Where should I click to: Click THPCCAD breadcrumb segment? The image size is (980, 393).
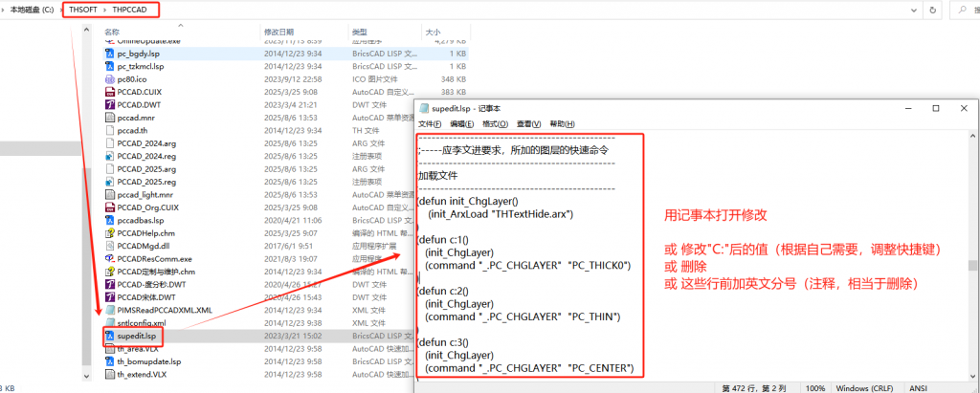click(132, 10)
